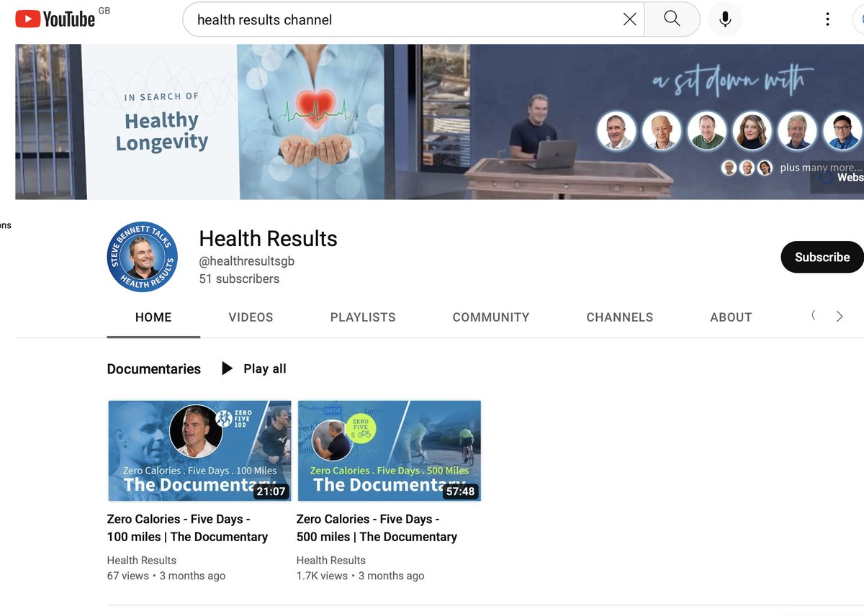The image size is (864, 616).
Task: Open Health Results channel avatar
Action: (x=142, y=257)
